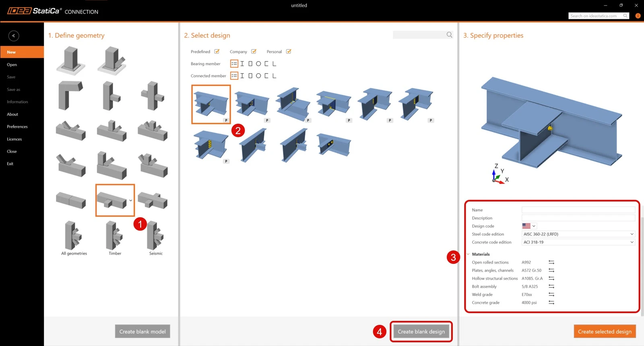Expand the selected geometry variant chevron

click(130, 200)
